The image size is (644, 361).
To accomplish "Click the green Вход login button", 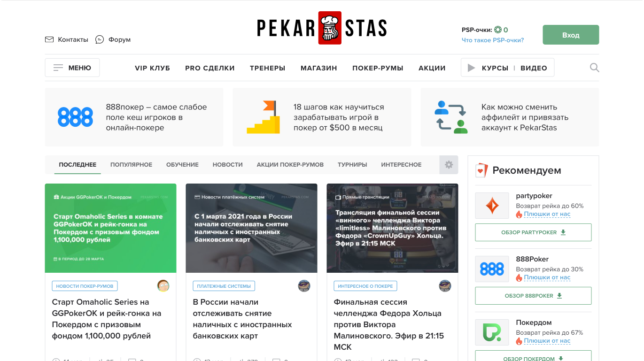I will point(571,35).
